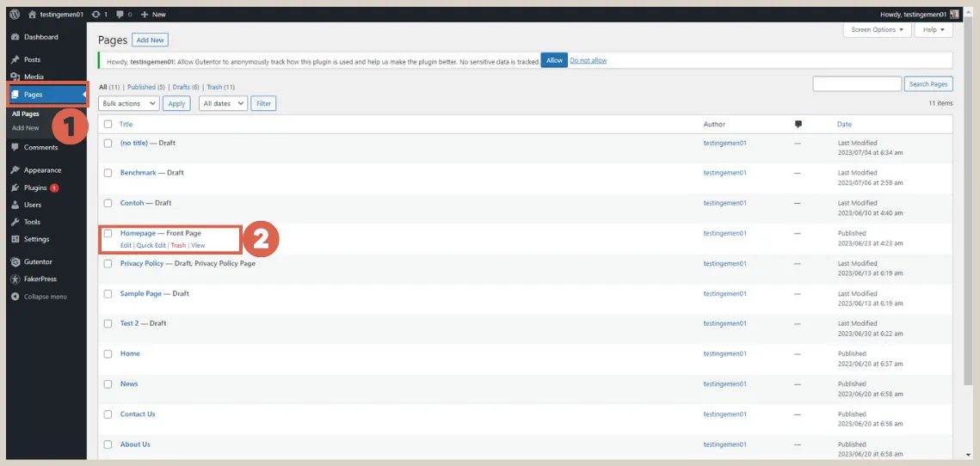980x466 pixels.
Task: Click the Filter button
Action: tap(264, 104)
